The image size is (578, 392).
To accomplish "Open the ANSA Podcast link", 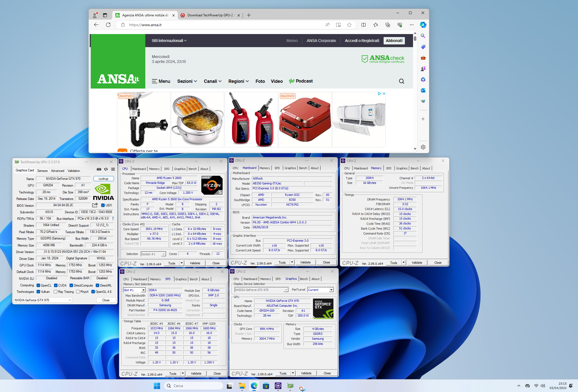I will tap(301, 81).
